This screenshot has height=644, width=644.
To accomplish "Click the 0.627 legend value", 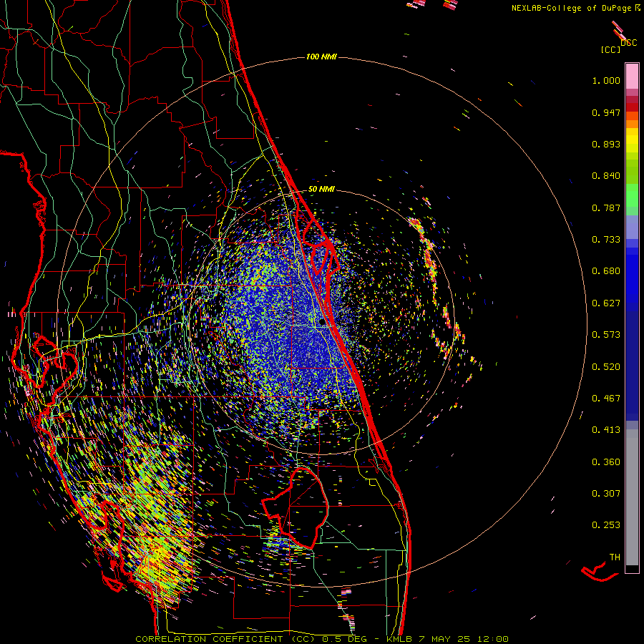I will pos(606,303).
